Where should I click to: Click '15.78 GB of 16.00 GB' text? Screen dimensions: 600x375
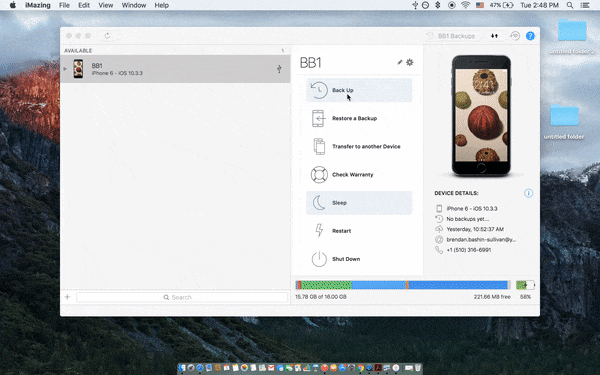(x=321, y=297)
